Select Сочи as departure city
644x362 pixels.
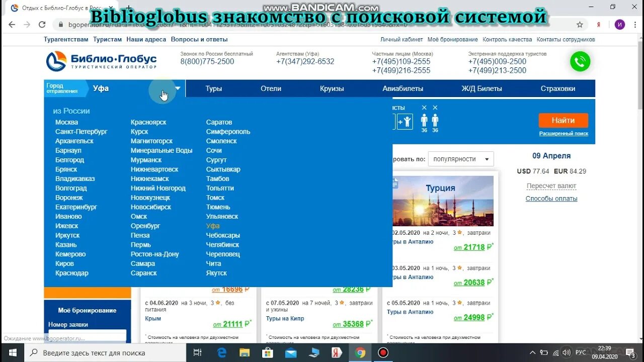click(x=214, y=150)
